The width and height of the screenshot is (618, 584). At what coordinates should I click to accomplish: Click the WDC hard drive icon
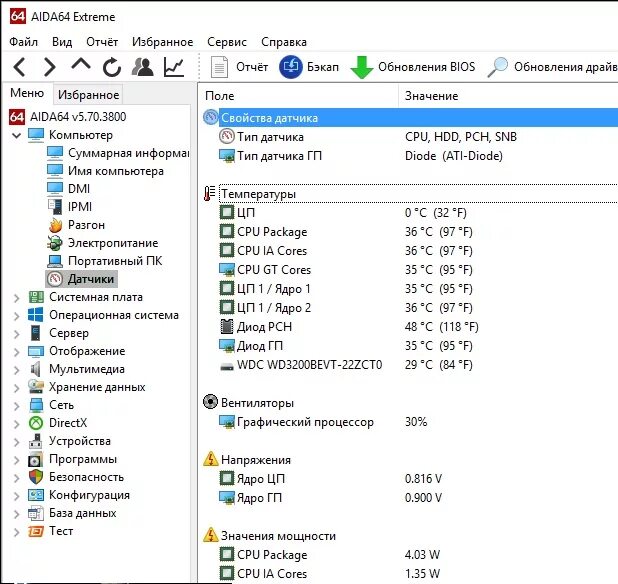(x=227, y=366)
